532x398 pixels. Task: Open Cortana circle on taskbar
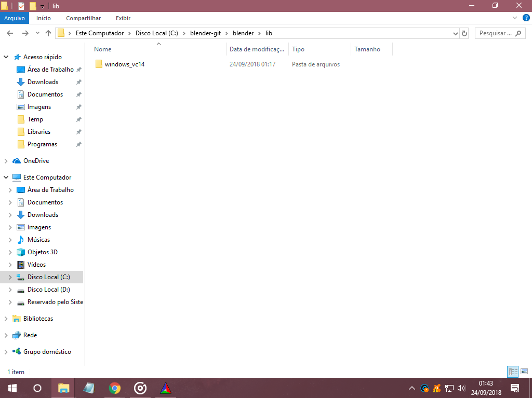coord(37,388)
